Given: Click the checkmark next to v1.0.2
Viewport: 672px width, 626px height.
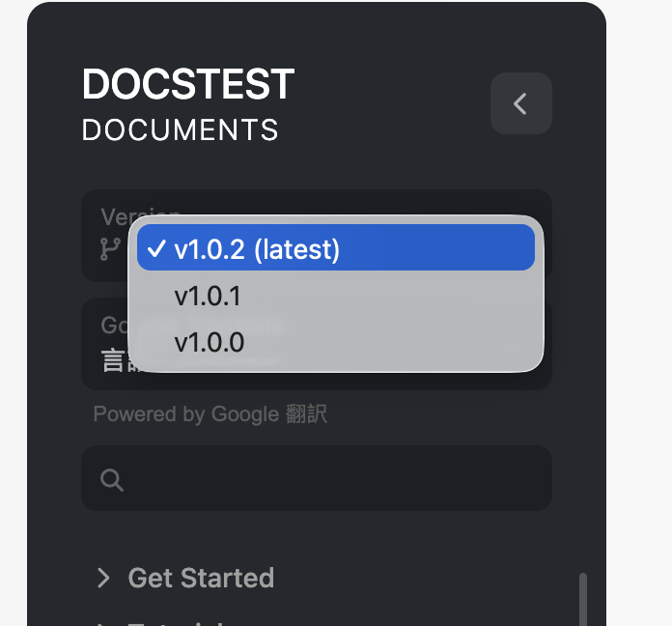Looking at the screenshot, I should pyautogui.click(x=155, y=249).
